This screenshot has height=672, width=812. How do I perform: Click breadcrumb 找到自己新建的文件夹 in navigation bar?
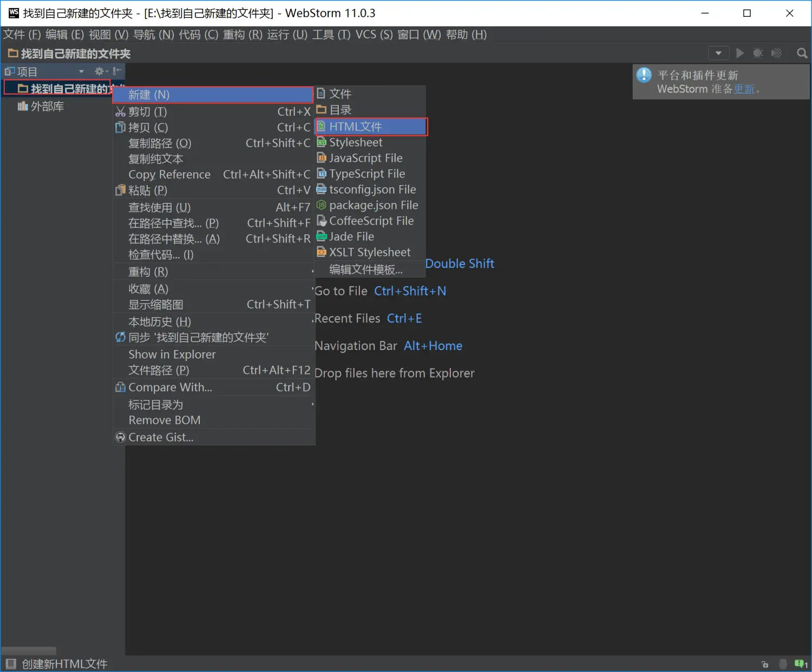69,54
